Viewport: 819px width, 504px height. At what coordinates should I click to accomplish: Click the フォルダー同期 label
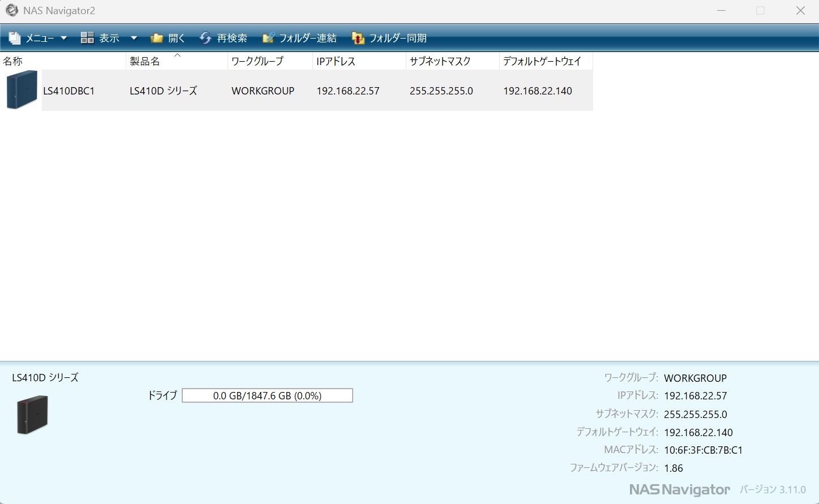point(398,38)
